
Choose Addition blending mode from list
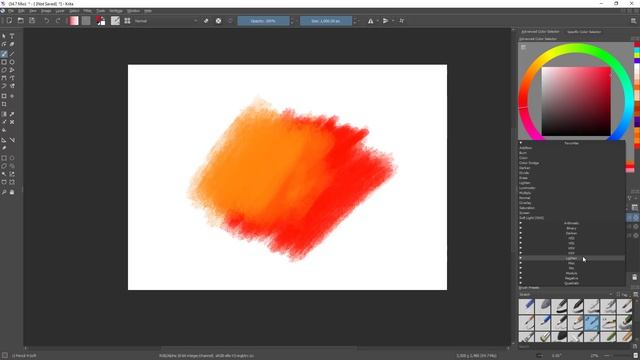coord(571,148)
